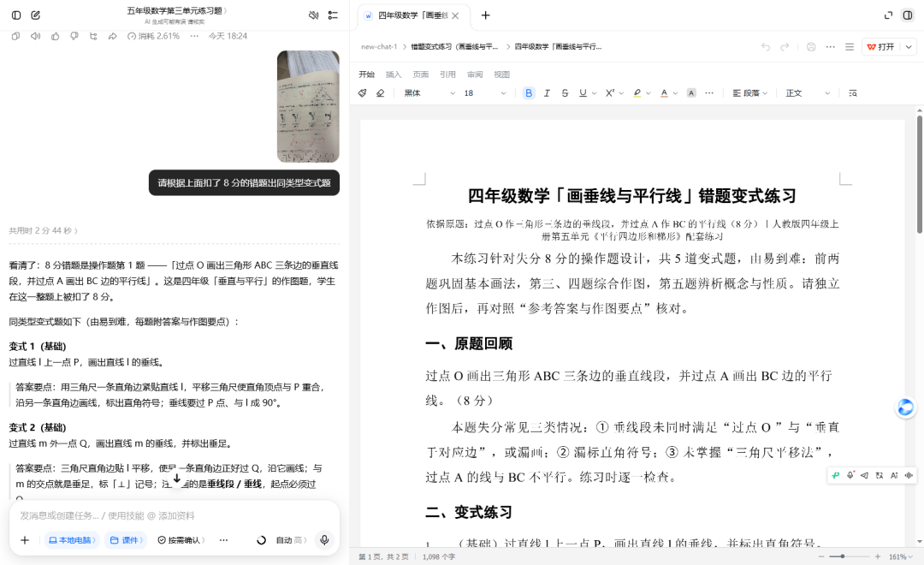Select the 视图 ribbon tab
The image size is (924, 565).
pos(502,74)
